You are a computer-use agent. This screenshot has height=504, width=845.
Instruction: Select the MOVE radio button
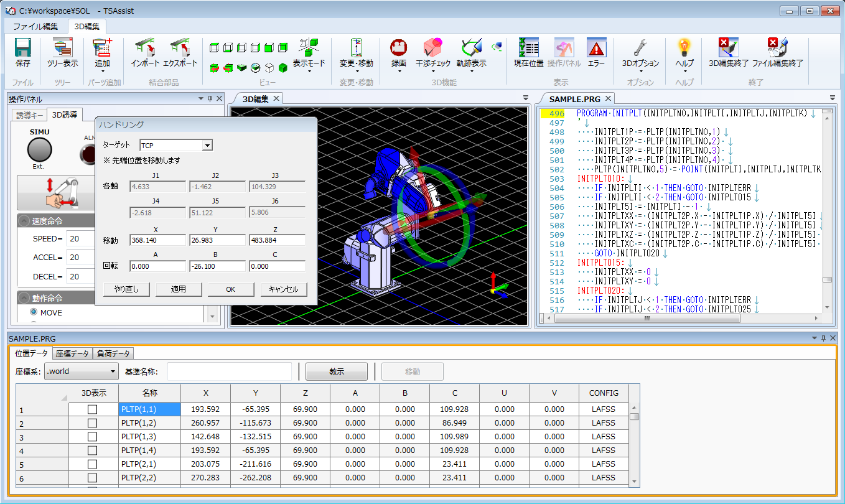click(x=34, y=312)
